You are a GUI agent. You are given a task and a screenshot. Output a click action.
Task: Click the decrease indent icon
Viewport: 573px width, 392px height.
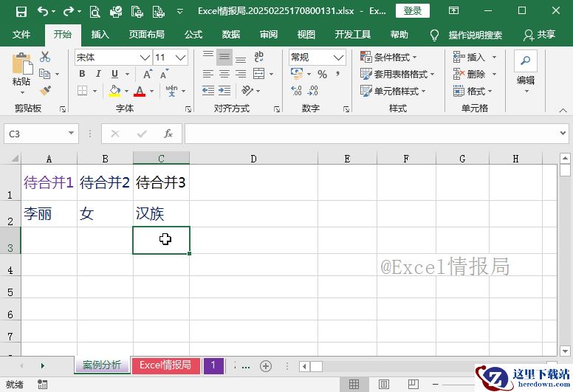tap(208, 90)
